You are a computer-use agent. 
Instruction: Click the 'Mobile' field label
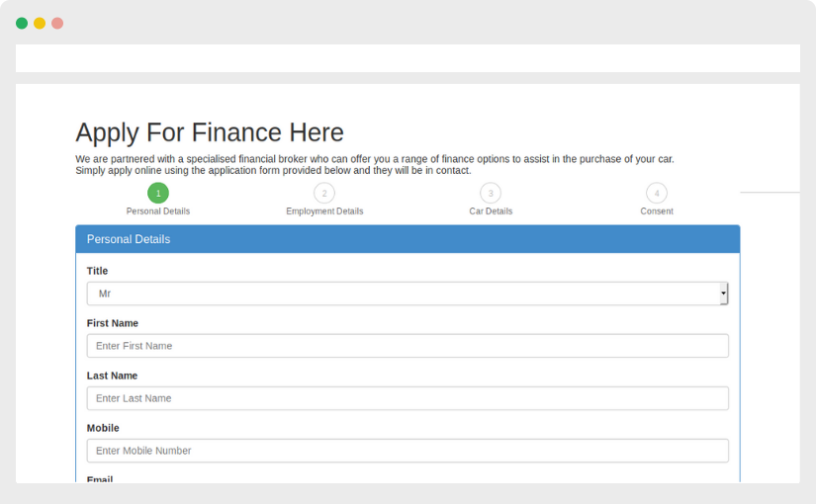103,428
